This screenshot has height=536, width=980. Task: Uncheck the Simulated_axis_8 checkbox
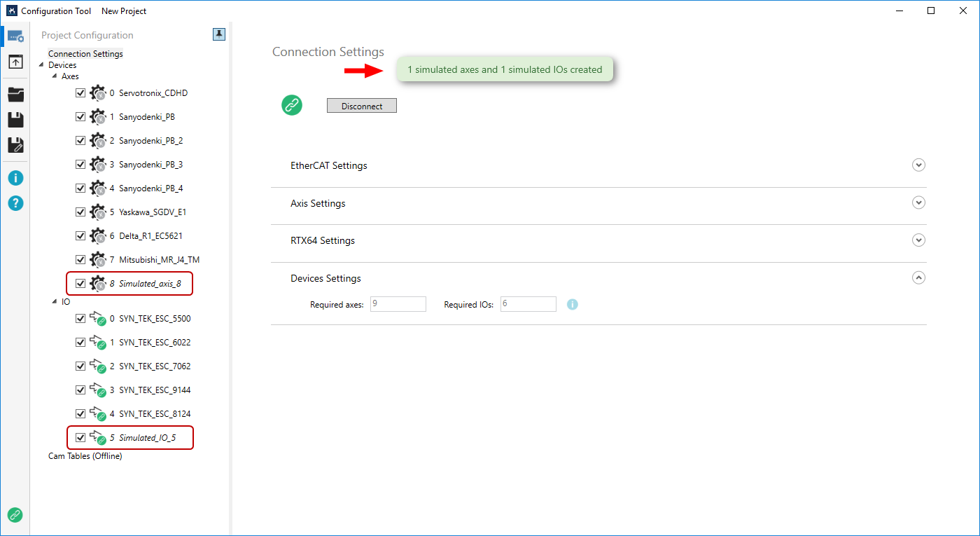(x=80, y=283)
